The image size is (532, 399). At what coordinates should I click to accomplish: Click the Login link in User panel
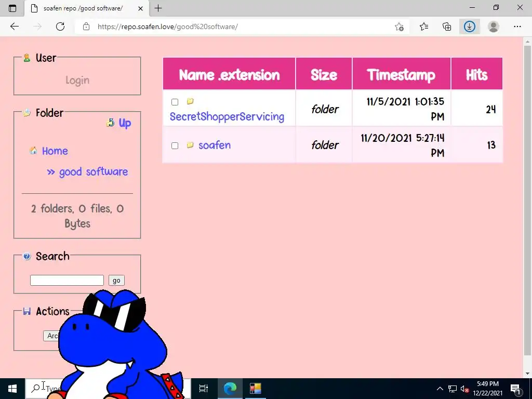(x=77, y=81)
